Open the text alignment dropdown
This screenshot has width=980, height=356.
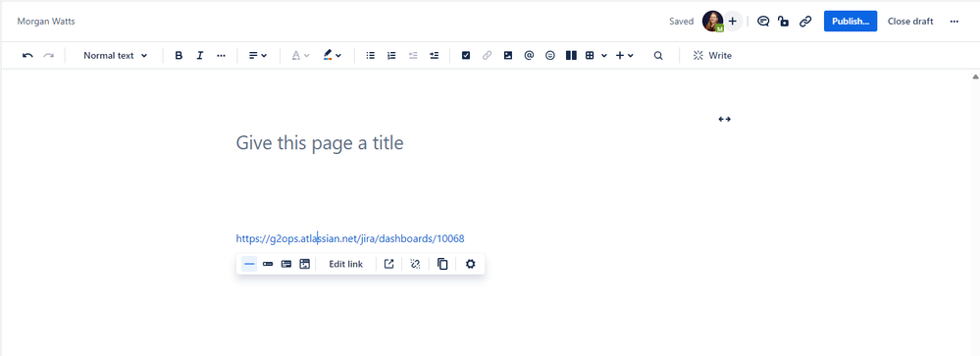tap(257, 56)
